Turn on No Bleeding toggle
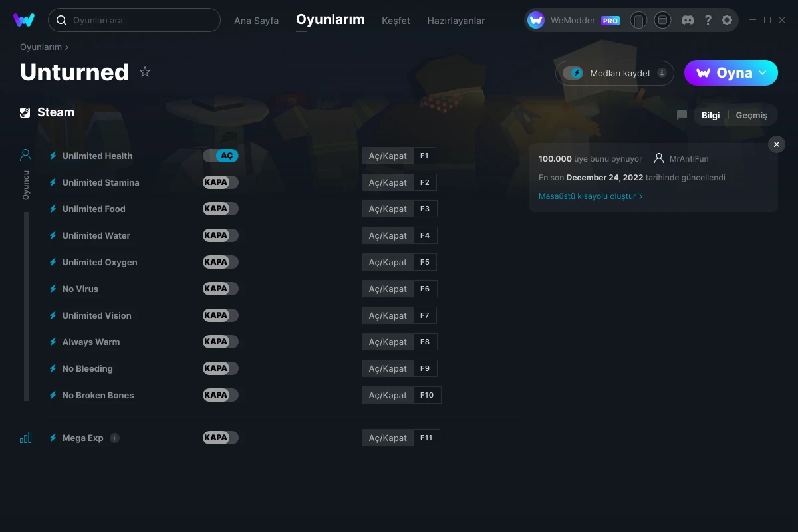 (x=221, y=368)
